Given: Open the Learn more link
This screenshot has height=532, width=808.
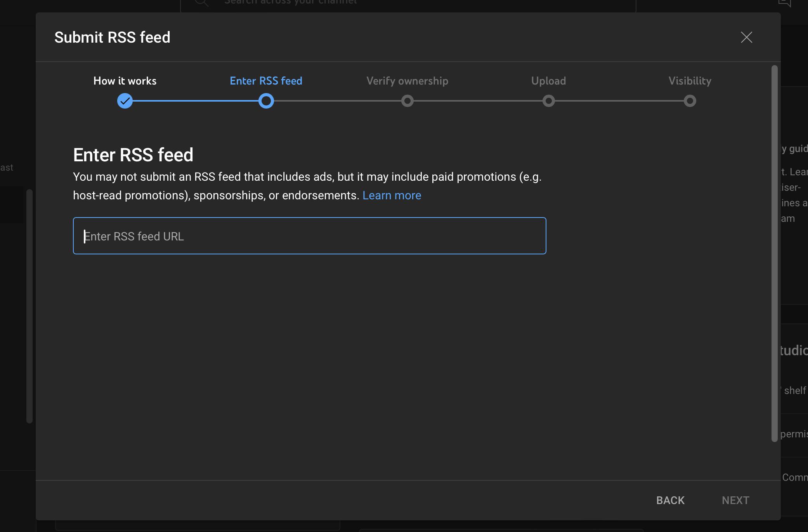Looking at the screenshot, I should tap(392, 195).
